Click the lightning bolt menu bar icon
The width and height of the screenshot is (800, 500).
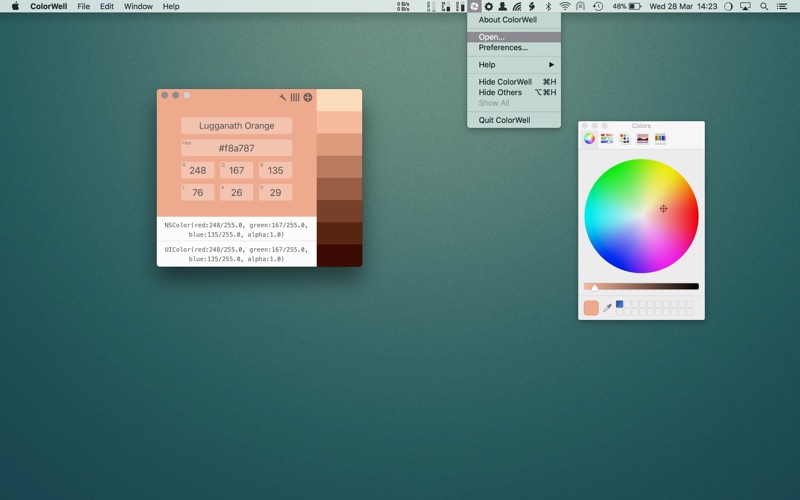[532, 6]
